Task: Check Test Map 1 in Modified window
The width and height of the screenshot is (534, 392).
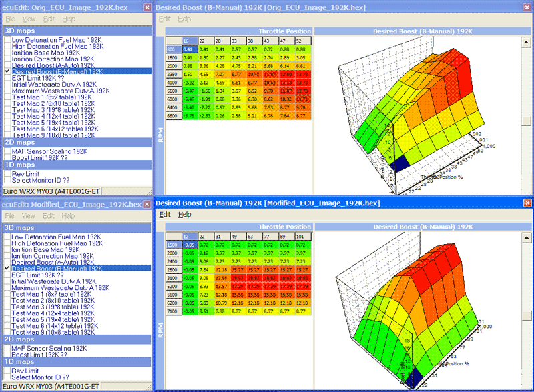Action: 7,294
